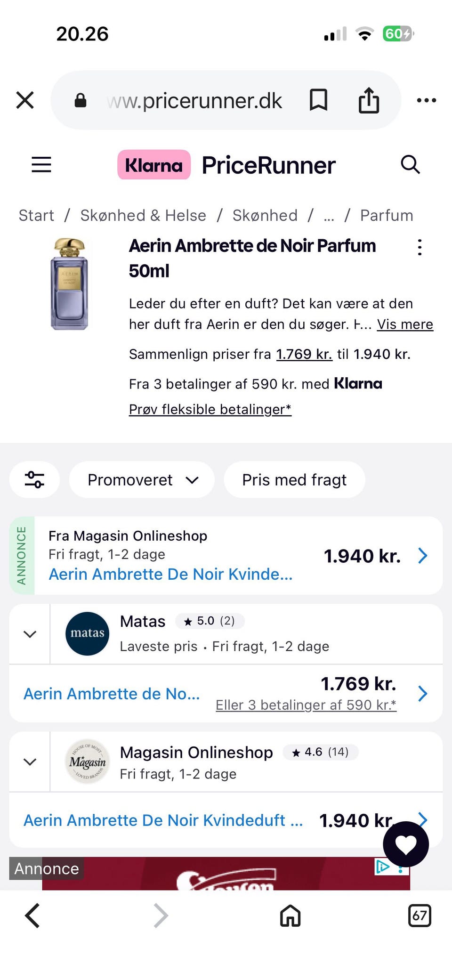Open Prøv fleksible betalinger link
452x980 pixels.
pos(210,409)
